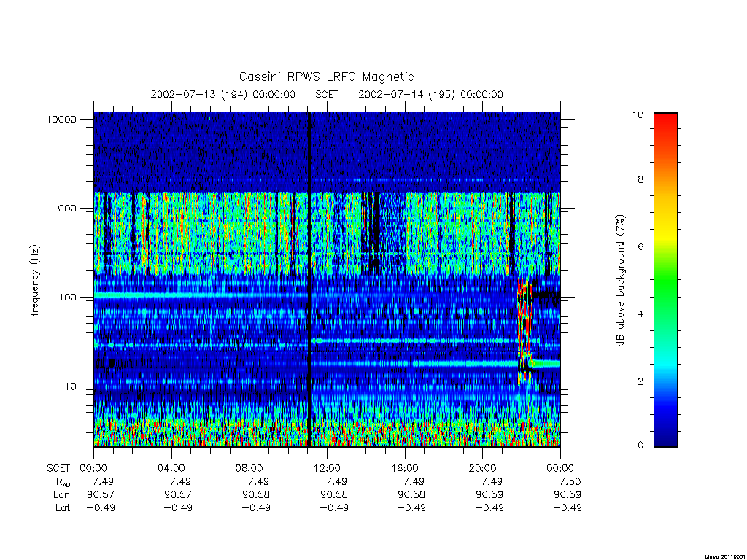
Task: Click the "12:00" time tick label
Action: coord(327,468)
